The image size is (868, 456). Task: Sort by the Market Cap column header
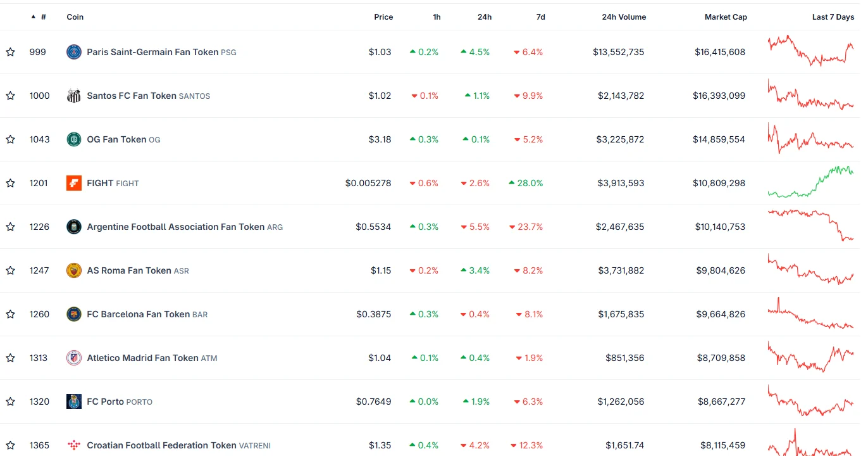726,17
